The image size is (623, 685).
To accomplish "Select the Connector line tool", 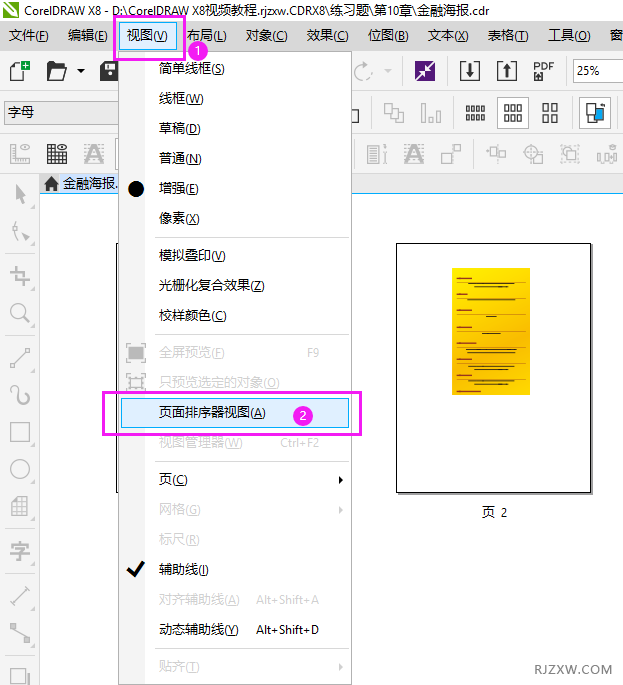I will (20, 633).
